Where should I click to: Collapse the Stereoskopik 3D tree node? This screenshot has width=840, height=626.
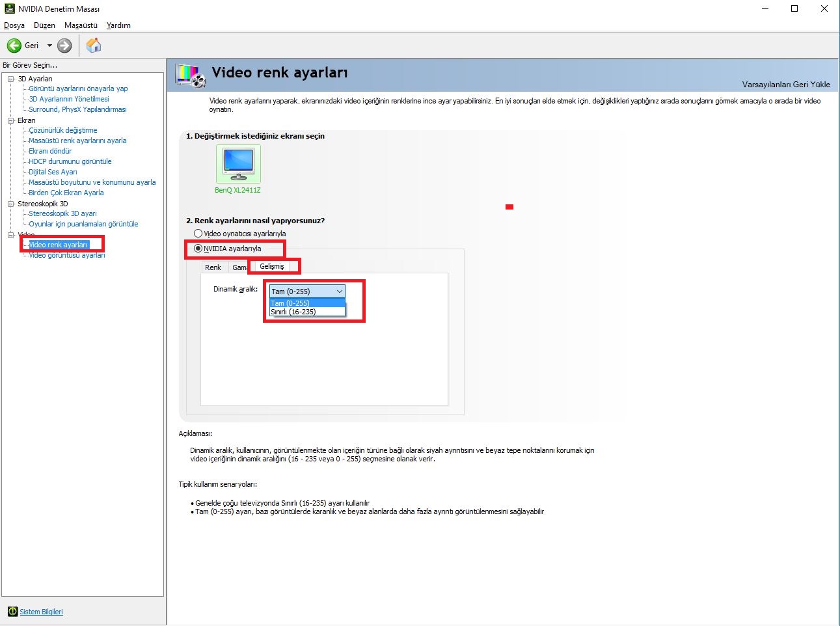[10, 204]
